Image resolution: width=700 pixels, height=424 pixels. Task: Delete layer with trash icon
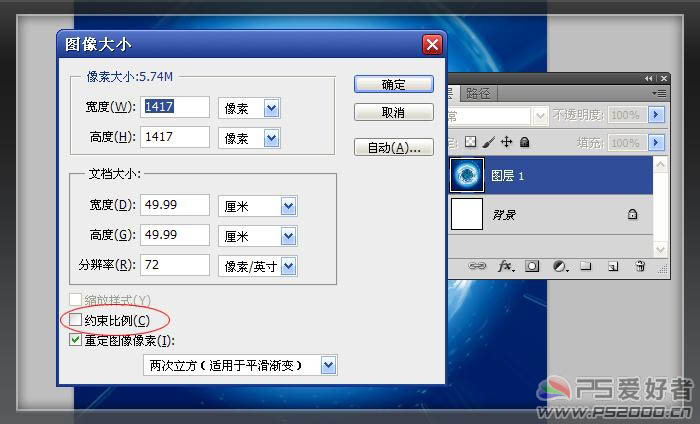pos(639,267)
